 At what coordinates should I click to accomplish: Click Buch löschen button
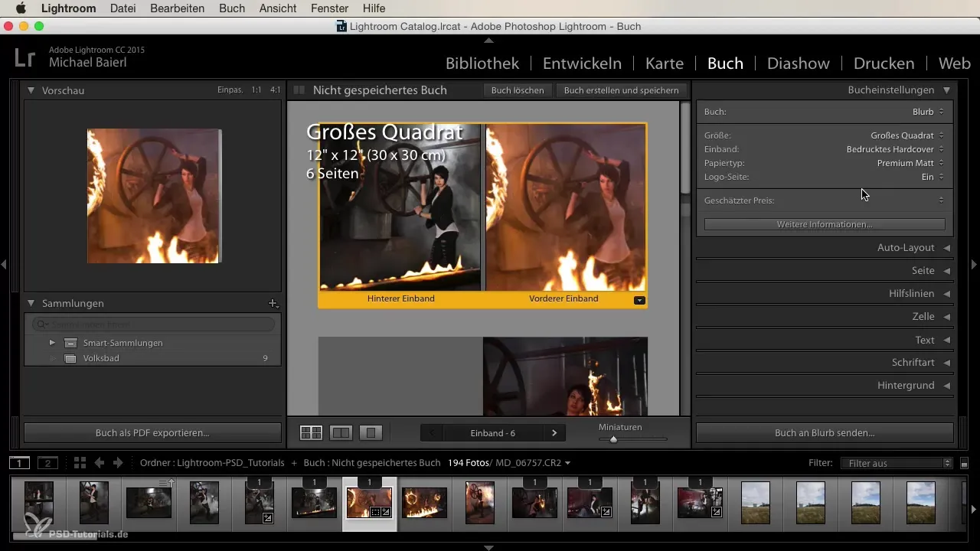(x=518, y=90)
